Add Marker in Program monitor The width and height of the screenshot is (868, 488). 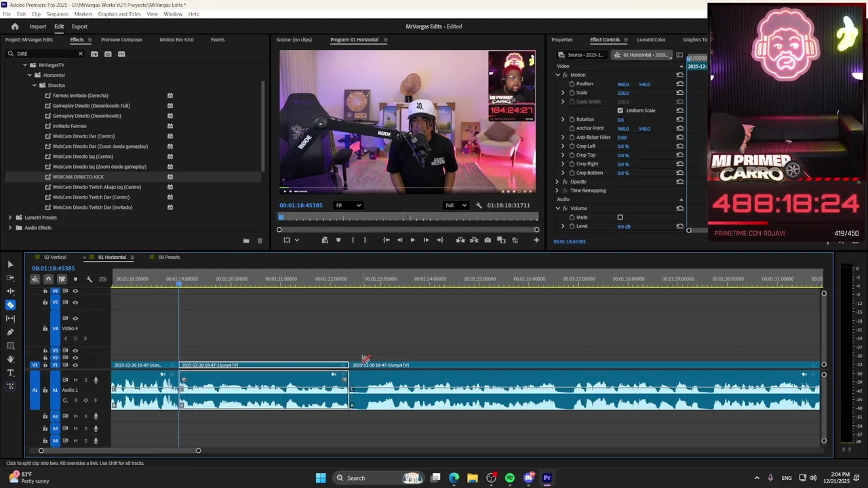tap(338, 240)
